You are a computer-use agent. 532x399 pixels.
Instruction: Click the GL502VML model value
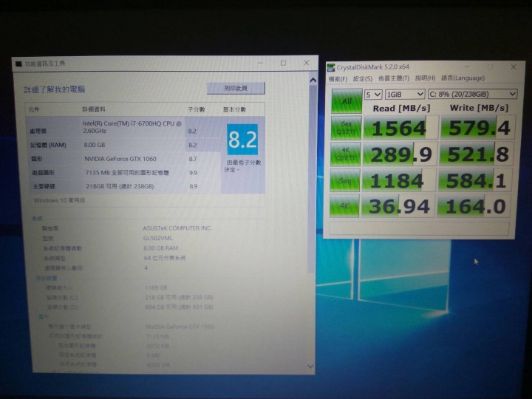click(x=158, y=238)
